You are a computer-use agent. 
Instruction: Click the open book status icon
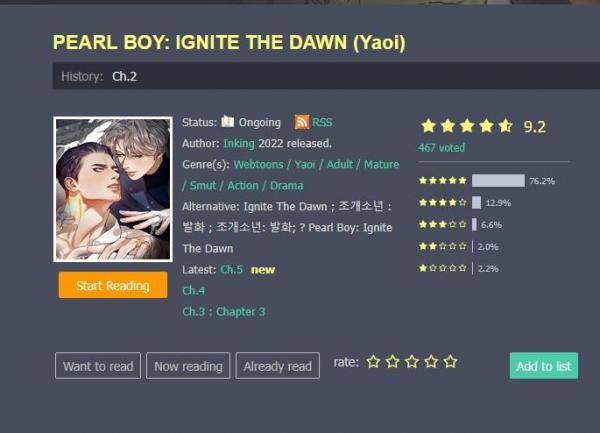[x=227, y=121]
